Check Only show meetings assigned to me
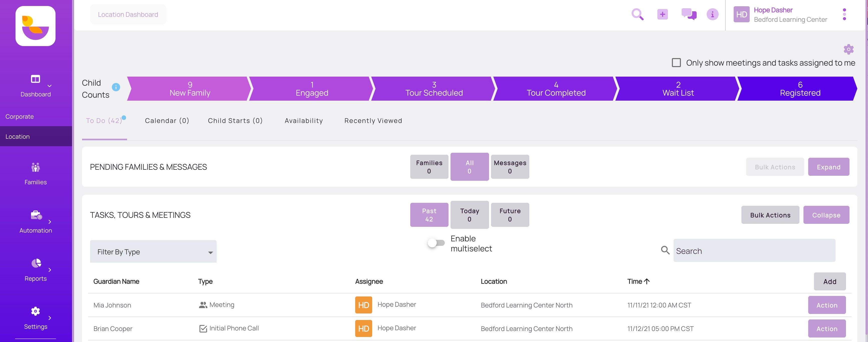The image size is (868, 342). (676, 62)
